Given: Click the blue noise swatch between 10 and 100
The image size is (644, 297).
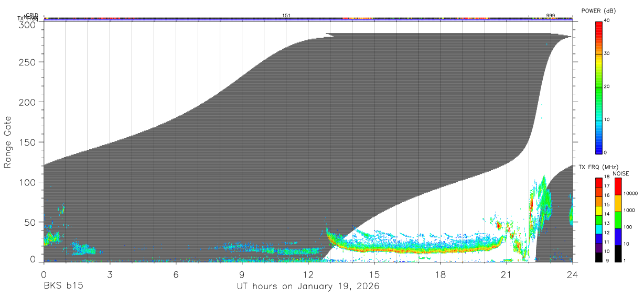Looking at the screenshot, I should pos(617,237).
